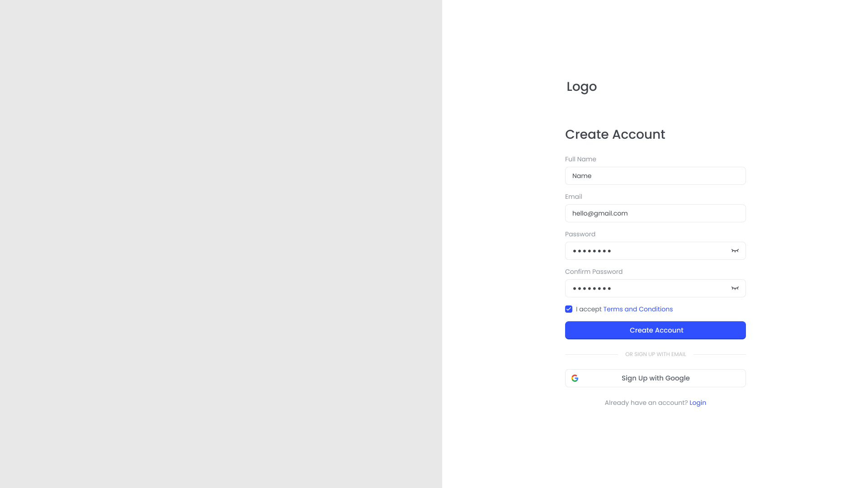868x488 pixels.
Task: Toggle visibility eye icon in Password field
Action: coord(735,251)
